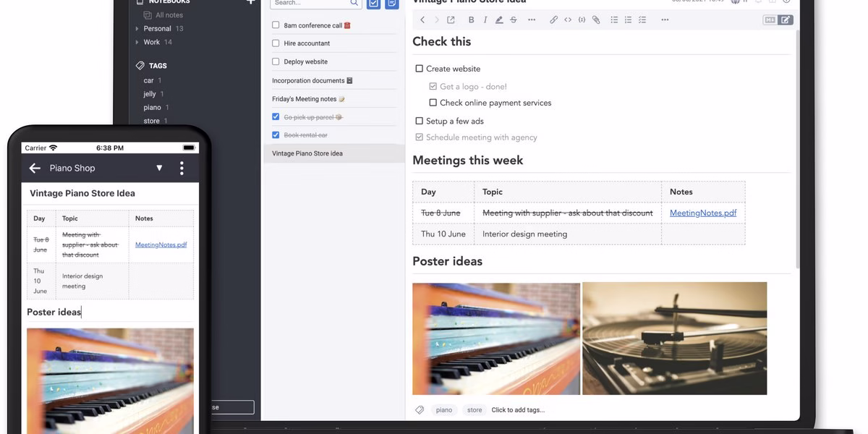Create a new note

391,4
